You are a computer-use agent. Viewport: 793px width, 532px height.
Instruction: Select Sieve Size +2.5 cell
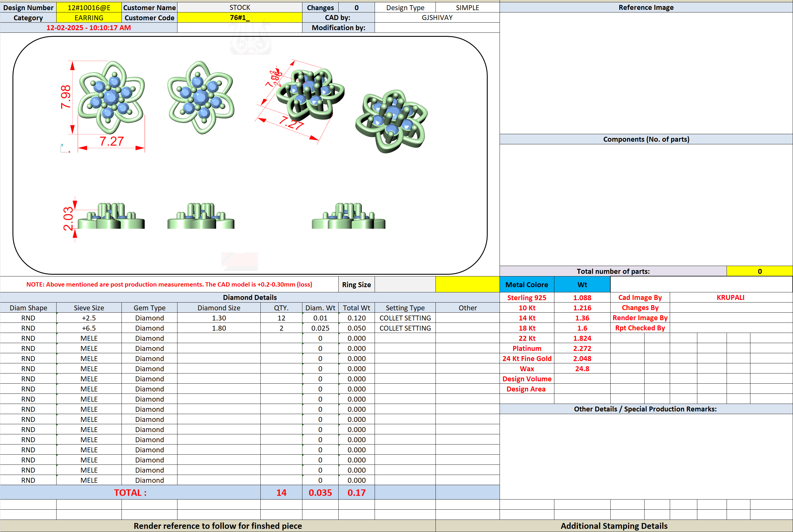tap(89, 318)
